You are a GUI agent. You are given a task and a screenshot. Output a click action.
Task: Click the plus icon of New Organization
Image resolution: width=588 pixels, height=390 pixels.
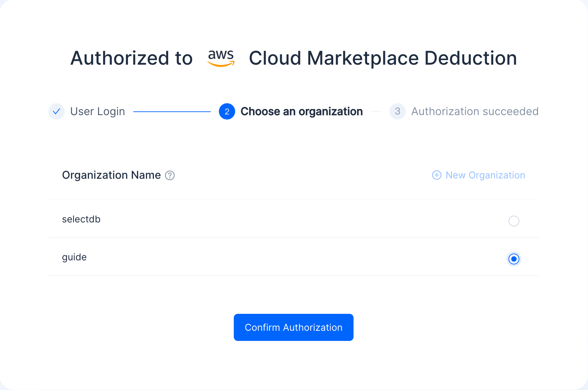coord(437,175)
